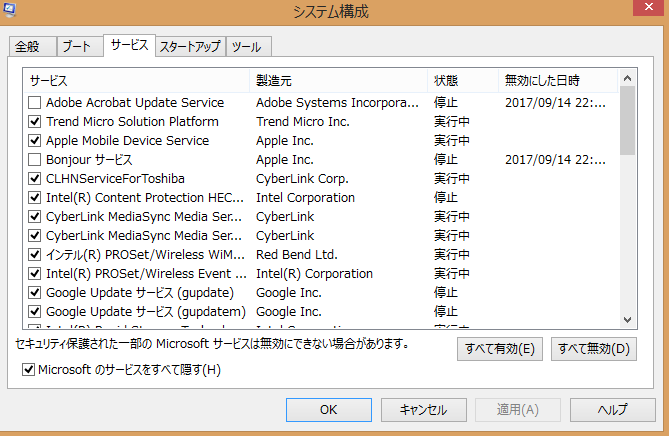The image size is (669, 436).
Task: Enable Adobe Acrobat Update Service checkbox
Action: (x=35, y=103)
